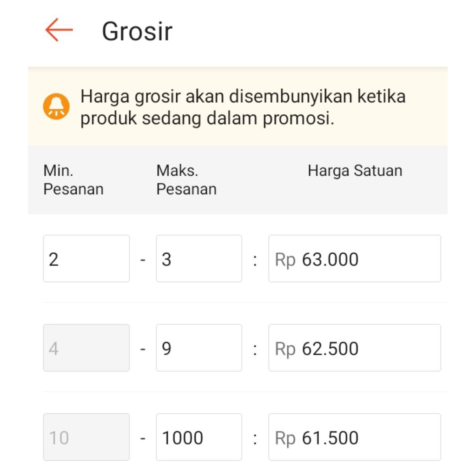Screen dimensions: 476x476
Task: Edit minimum order field showing 2
Action: (x=86, y=258)
